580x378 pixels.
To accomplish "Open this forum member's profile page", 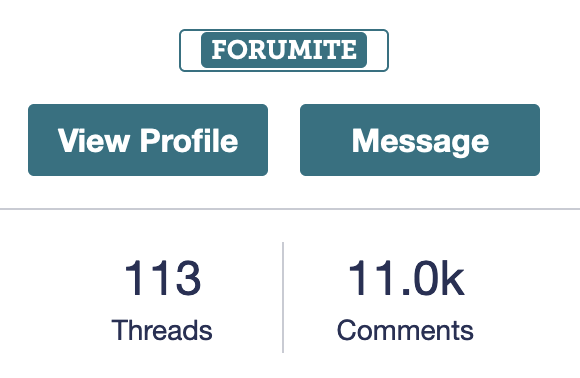I will pyautogui.click(x=148, y=140).
